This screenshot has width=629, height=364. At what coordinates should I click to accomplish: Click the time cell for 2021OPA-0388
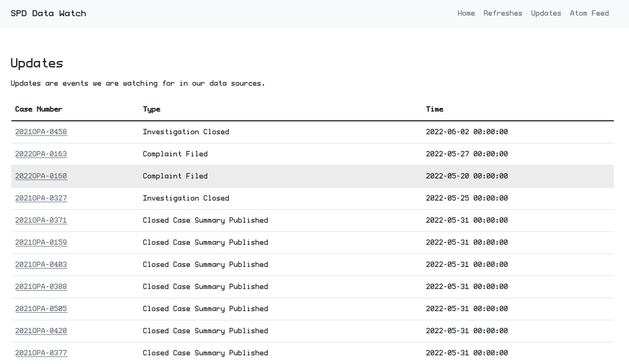point(466,286)
